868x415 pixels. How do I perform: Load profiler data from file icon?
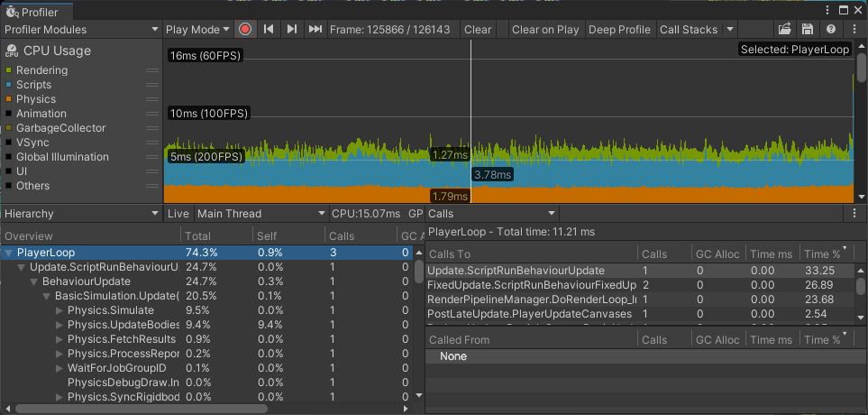click(784, 30)
